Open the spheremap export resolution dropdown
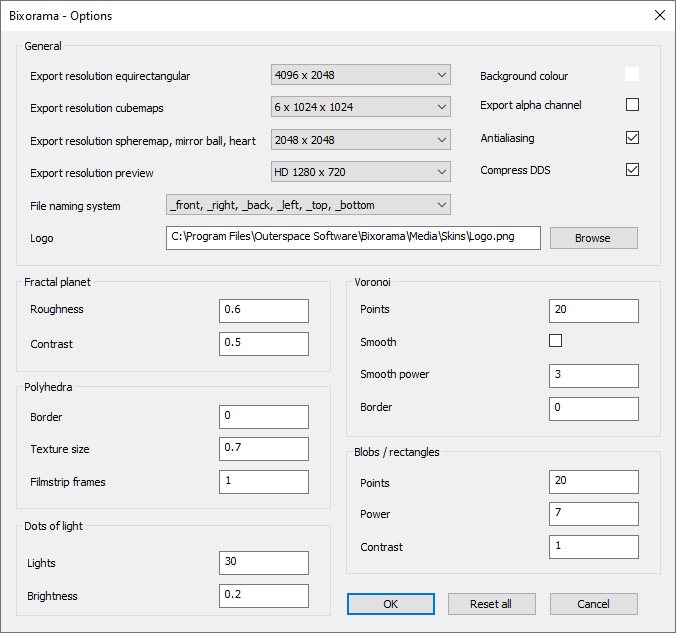 pos(360,140)
